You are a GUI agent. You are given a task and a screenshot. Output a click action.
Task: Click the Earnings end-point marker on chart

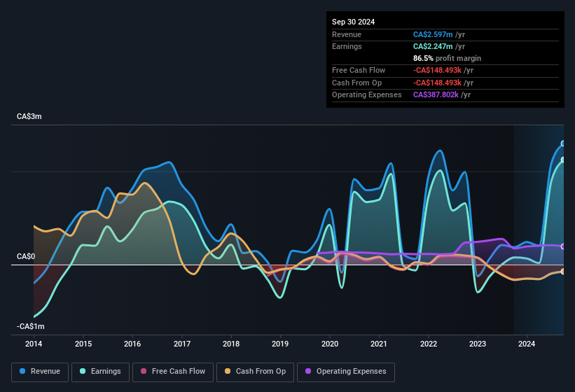click(x=563, y=160)
